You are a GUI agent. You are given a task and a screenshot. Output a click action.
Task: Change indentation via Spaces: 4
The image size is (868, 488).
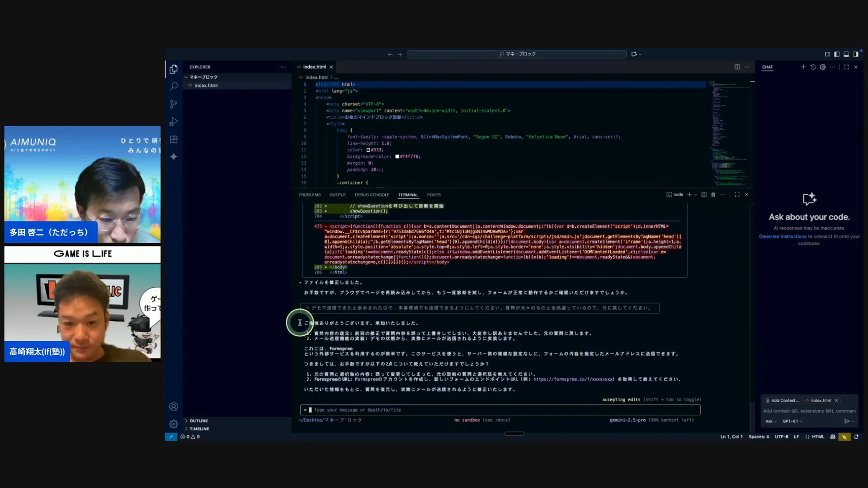click(x=759, y=436)
